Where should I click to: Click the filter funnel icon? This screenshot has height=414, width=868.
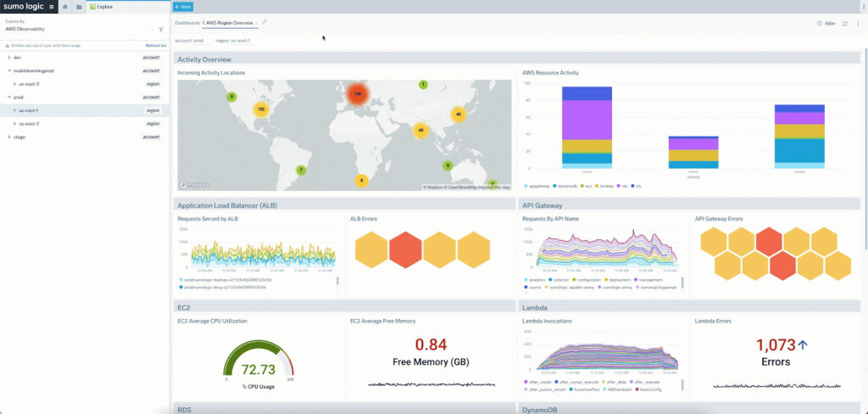(x=161, y=30)
